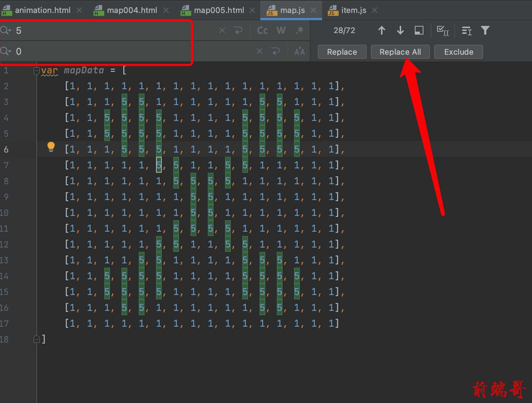Open search history dropdown in find field

pyautogui.click(x=6, y=30)
